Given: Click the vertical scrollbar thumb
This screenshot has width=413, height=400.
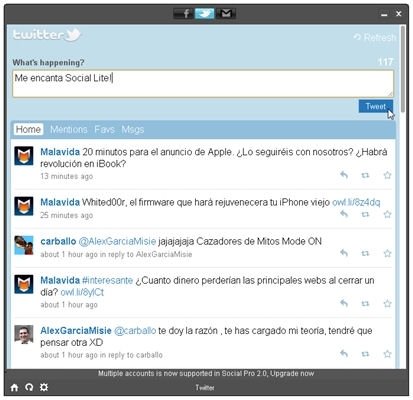Looking at the screenshot, I should (403, 69).
